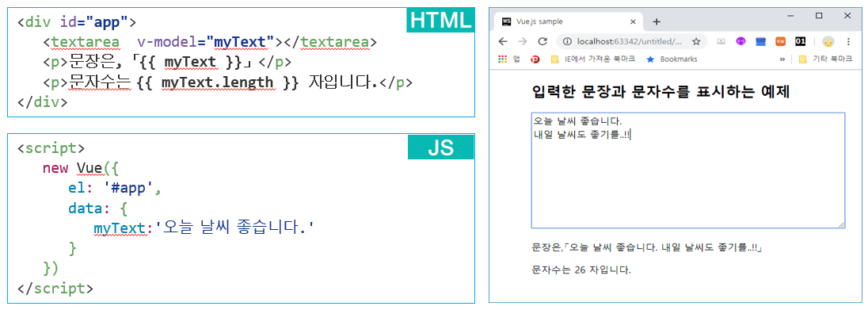Image resolution: width=868 pixels, height=310 pixels.
Task: Open a new tab with plus button
Action: click(657, 21)
